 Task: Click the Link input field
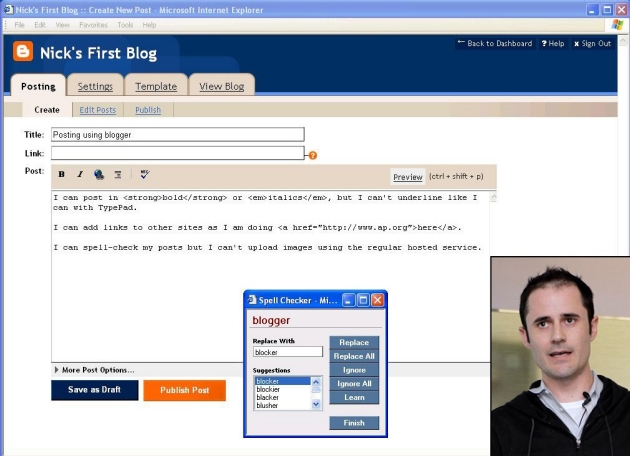click(178, 153)
